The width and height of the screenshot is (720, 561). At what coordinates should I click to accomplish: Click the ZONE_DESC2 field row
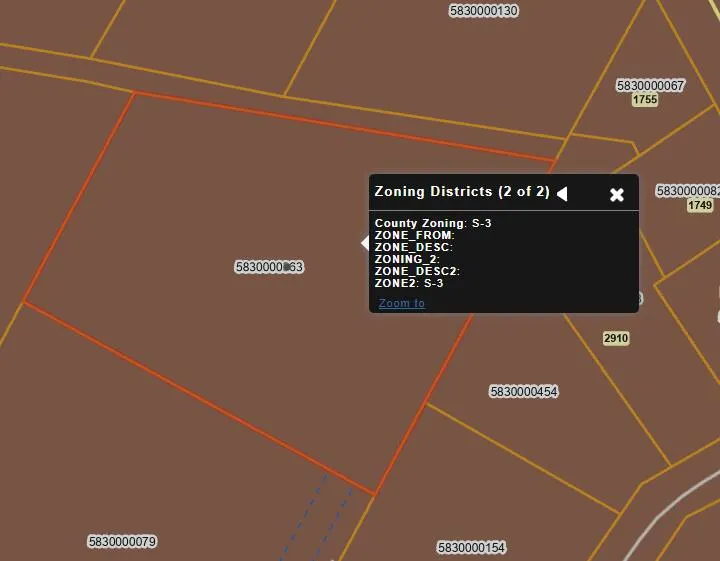click(x=417, y=271)
